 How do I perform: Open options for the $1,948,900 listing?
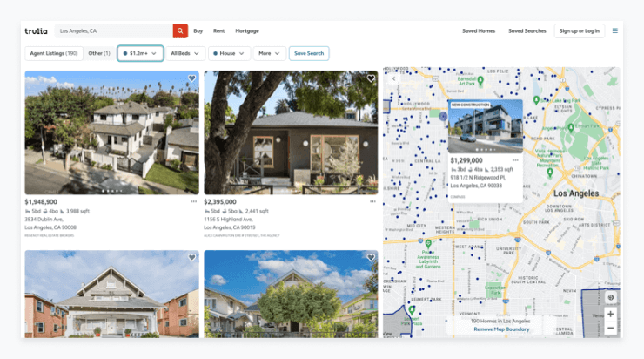point(193,201)
